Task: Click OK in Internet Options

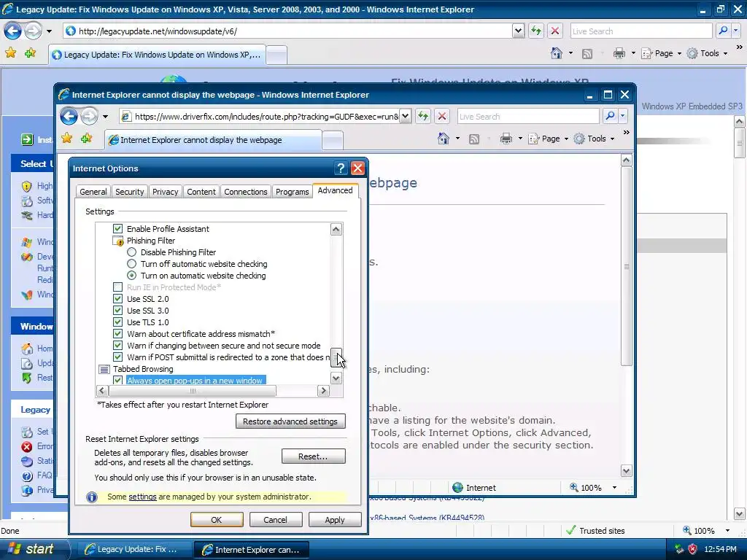Action: pos(217,519)
